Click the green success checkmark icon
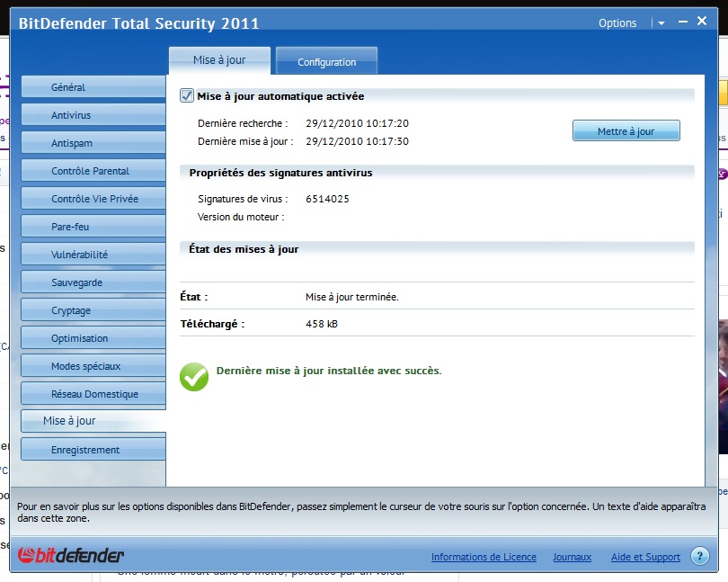This screenshot has width=728, height=582. (x=194, y=377)
